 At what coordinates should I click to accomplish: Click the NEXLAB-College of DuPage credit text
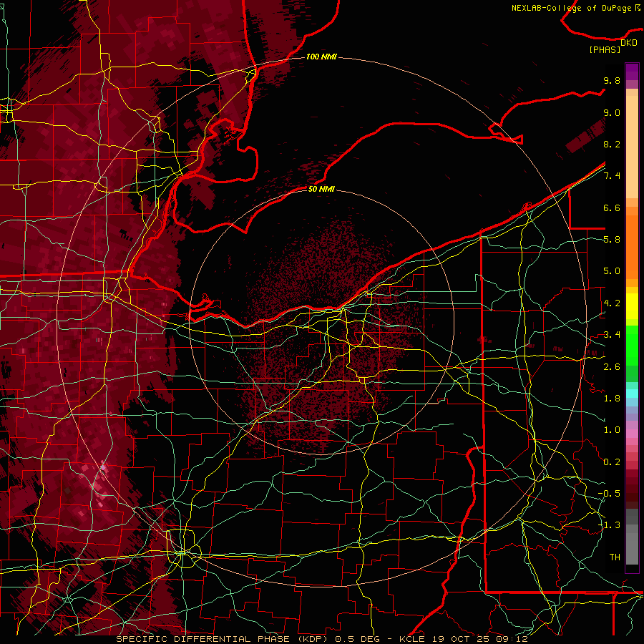click(573, 8)
